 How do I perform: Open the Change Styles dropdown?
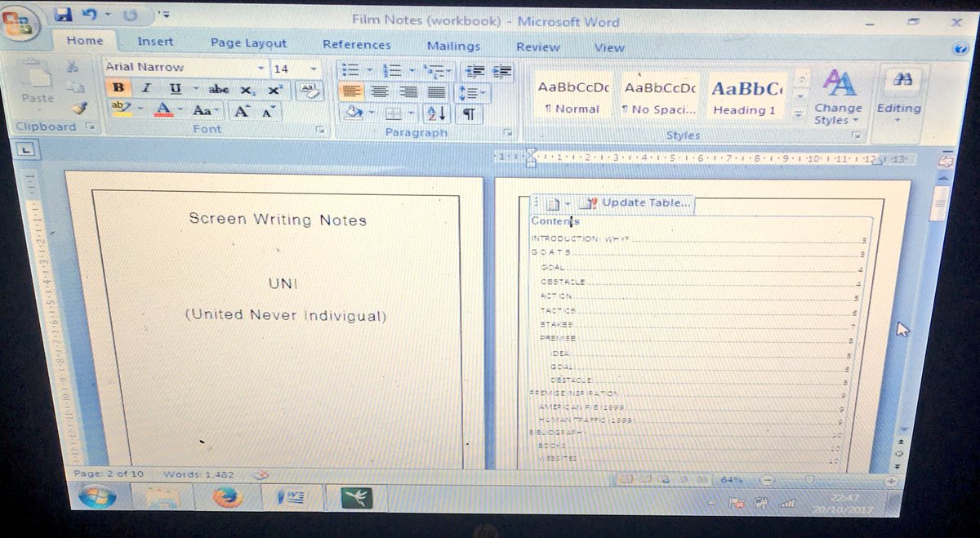point(838,98)
